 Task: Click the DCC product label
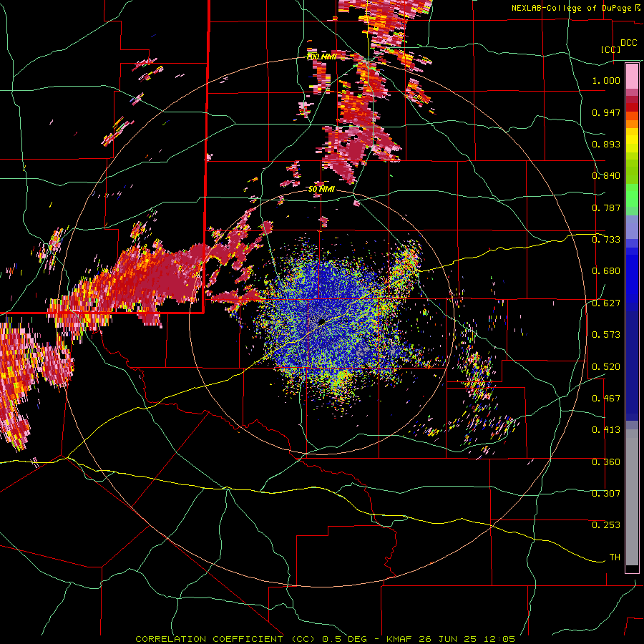tap(628, 43)
